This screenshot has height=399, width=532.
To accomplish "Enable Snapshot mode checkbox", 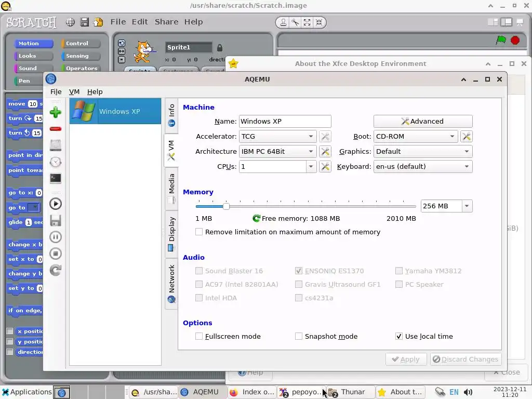I will tap(299, 336).
